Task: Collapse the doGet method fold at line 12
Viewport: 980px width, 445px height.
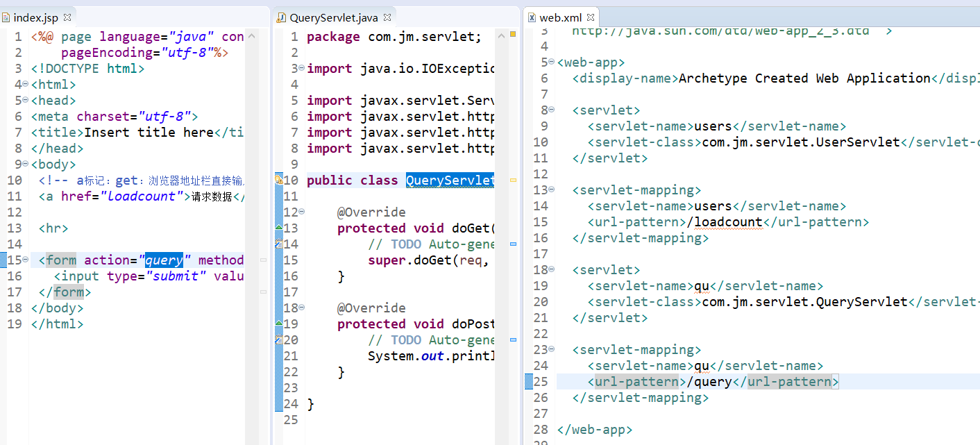Action: coord(300,212)
